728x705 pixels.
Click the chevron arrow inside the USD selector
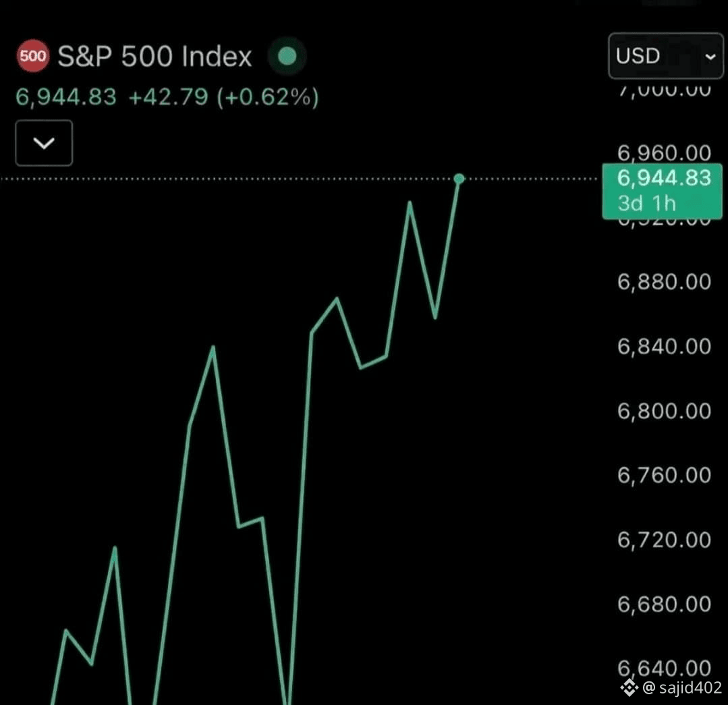[x=709, y=56]
